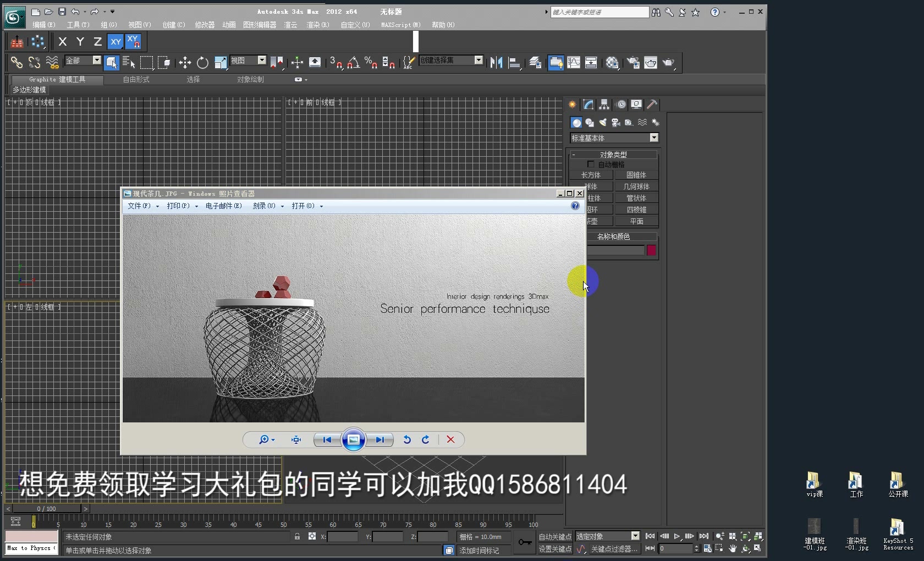Delete the photo with red X
This screenshot has height=561, width=924.
coord(450,439)
